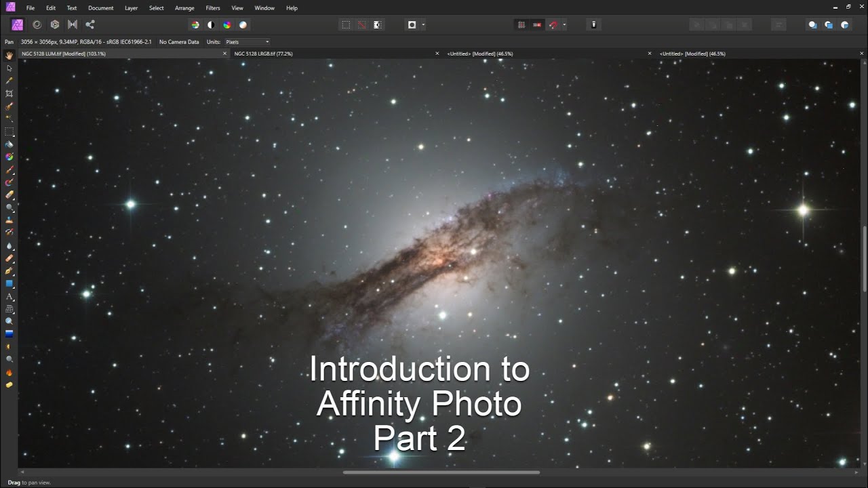
Task: Switch to the Liquify Persona
Action: (37, 24)
